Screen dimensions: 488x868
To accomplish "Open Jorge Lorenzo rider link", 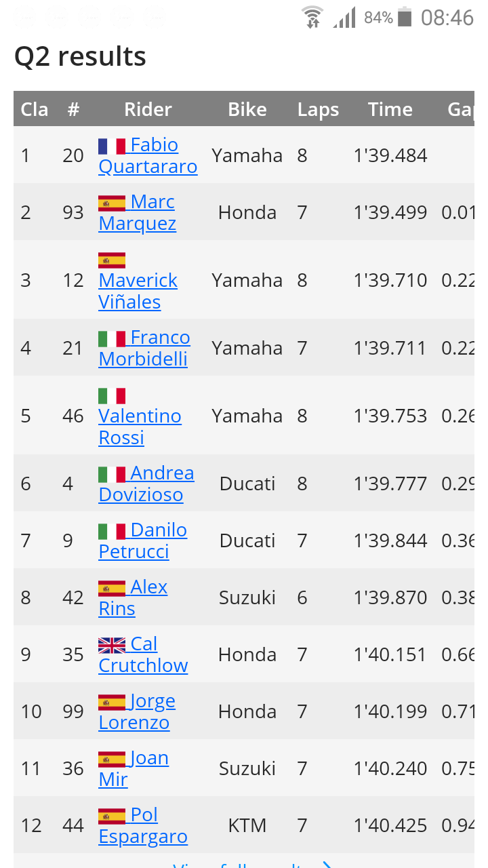I will 137,711.
